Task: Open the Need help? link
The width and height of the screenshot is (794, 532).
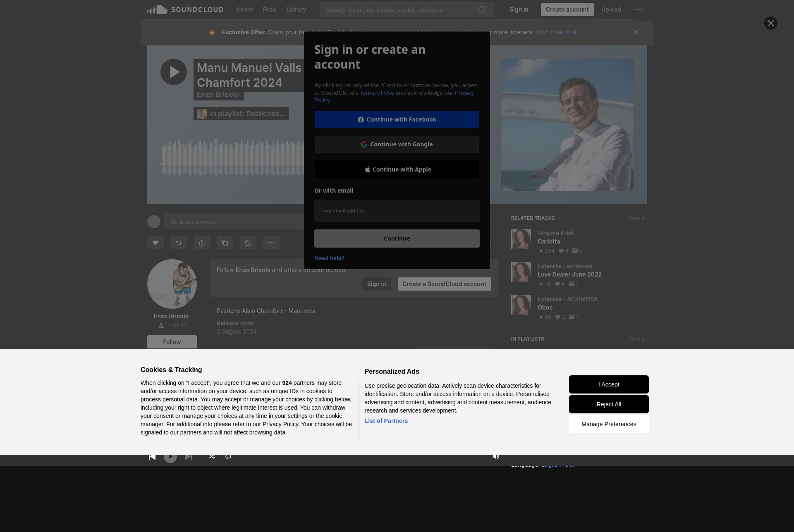Action: pyautogui.click(x=329, y=258)
